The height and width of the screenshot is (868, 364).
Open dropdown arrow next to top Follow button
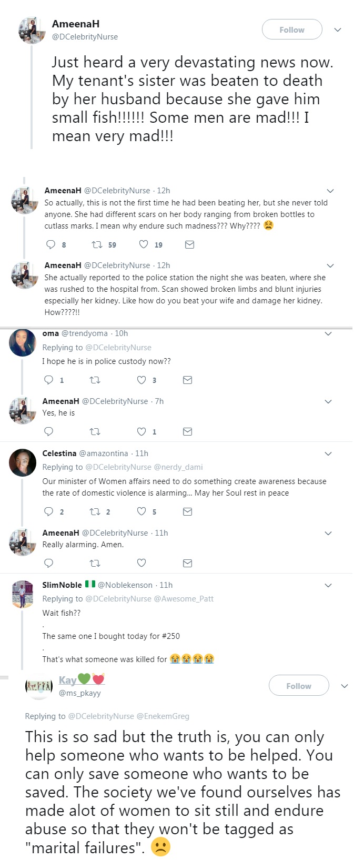click(x=338, y=29)
